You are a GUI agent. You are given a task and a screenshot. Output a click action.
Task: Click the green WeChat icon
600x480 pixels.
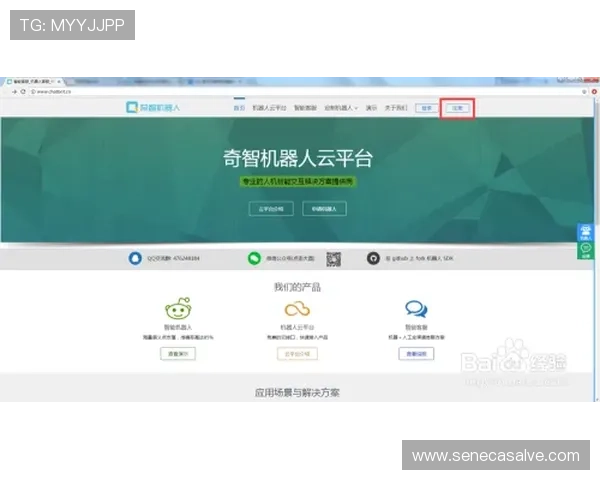(x=254, y=258)
